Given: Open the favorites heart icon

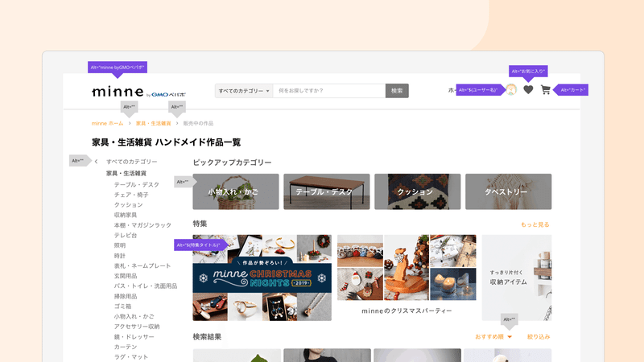Looking at the screenshot, I should click(x=528, y=89).
